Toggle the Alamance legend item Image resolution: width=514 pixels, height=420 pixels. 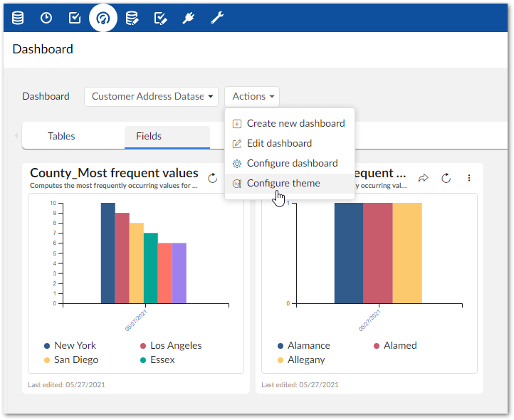(308, 345)
